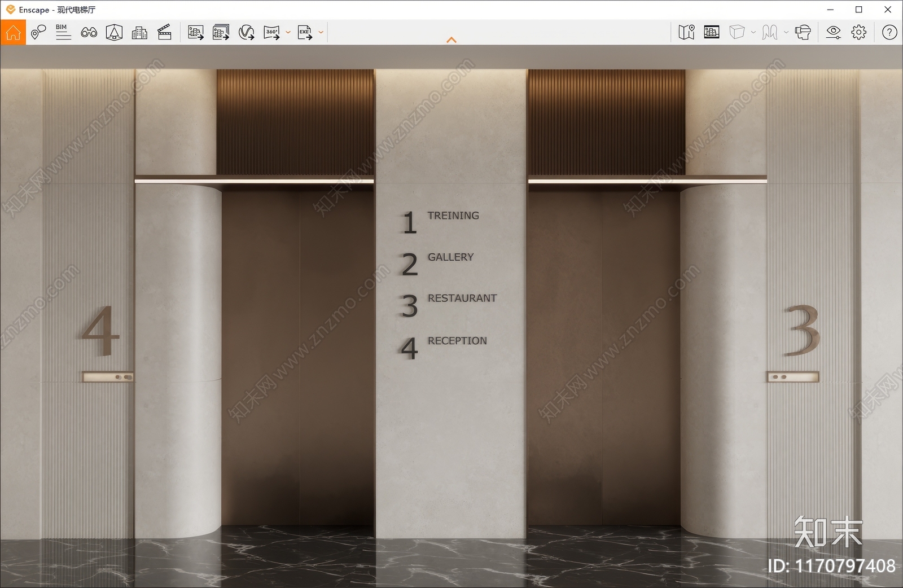Export standalone EXE file
Image resolution: width=903 pixels, height=588 pixels.
point(305,32)
